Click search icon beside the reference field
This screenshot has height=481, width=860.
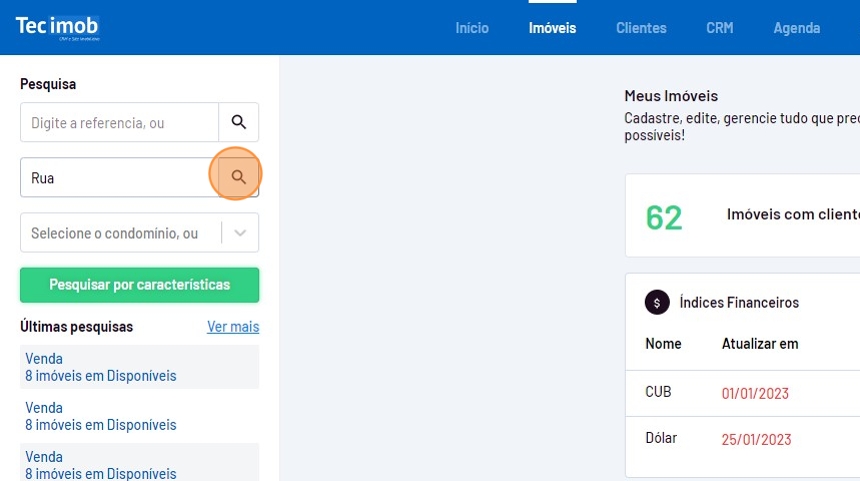238,122
